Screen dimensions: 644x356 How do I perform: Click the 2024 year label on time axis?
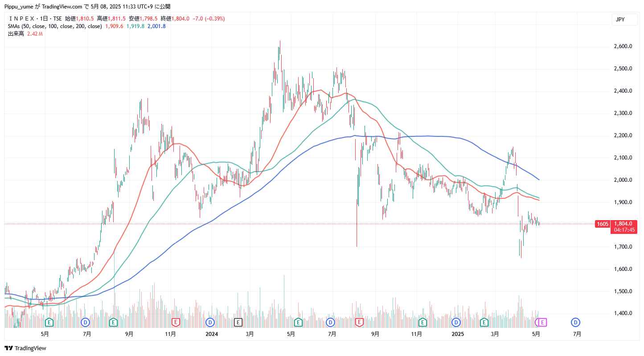(x=212, y=333)
